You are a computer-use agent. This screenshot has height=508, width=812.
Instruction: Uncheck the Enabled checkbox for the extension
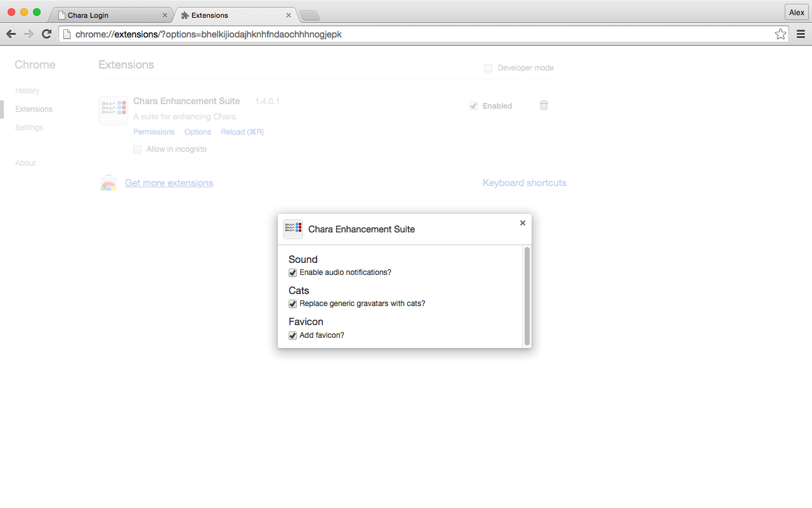(x=473, y=106)
